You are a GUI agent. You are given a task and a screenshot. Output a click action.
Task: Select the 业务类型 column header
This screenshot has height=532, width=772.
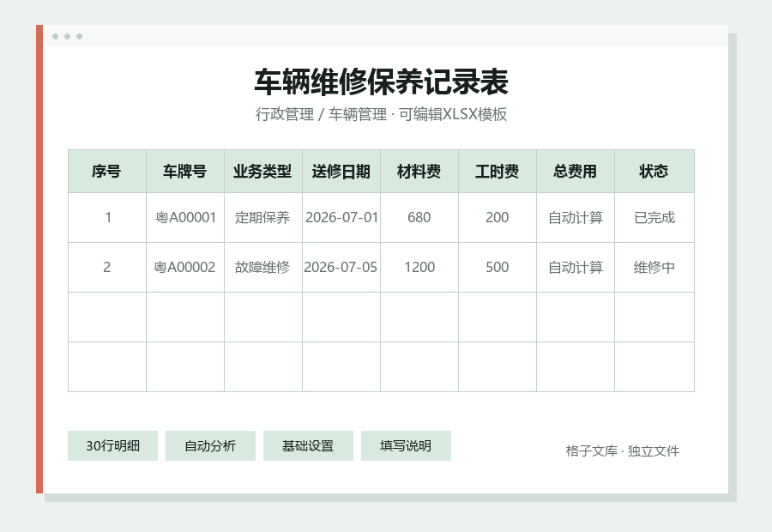click(263, 172)
